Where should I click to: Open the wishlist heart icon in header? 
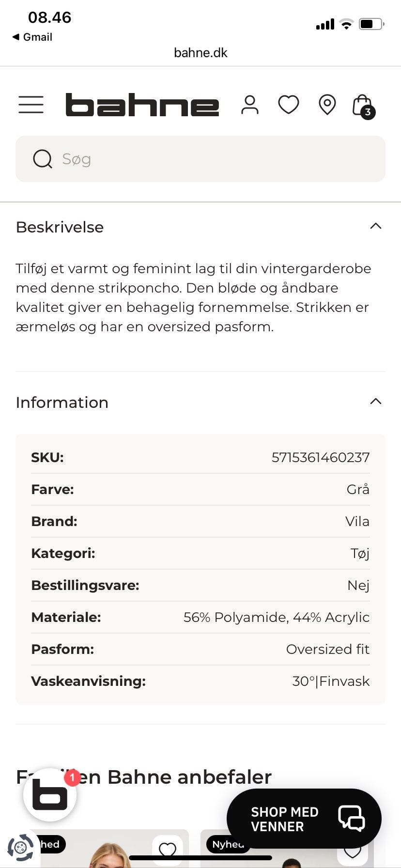[x=289, y=105]
